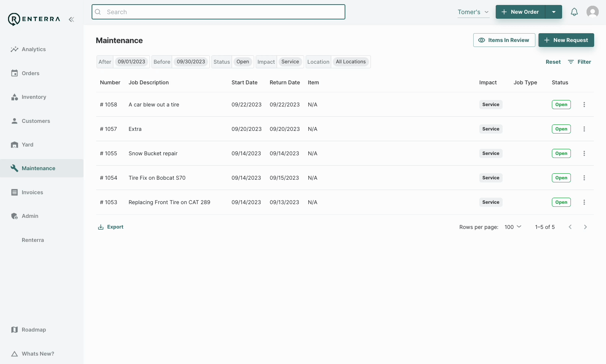Click the Job Description column header
The image size is (606, 364).
tap(148, 82)
